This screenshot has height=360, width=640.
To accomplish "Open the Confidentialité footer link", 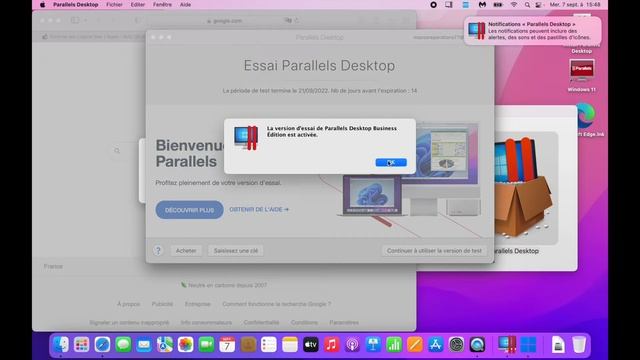I will (261, 322).
